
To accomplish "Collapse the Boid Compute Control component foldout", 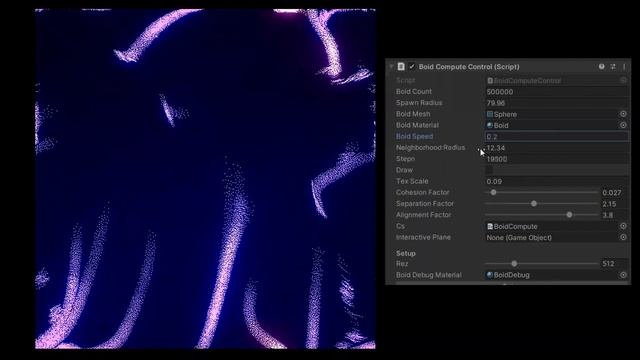I will (x=391, y=67).
